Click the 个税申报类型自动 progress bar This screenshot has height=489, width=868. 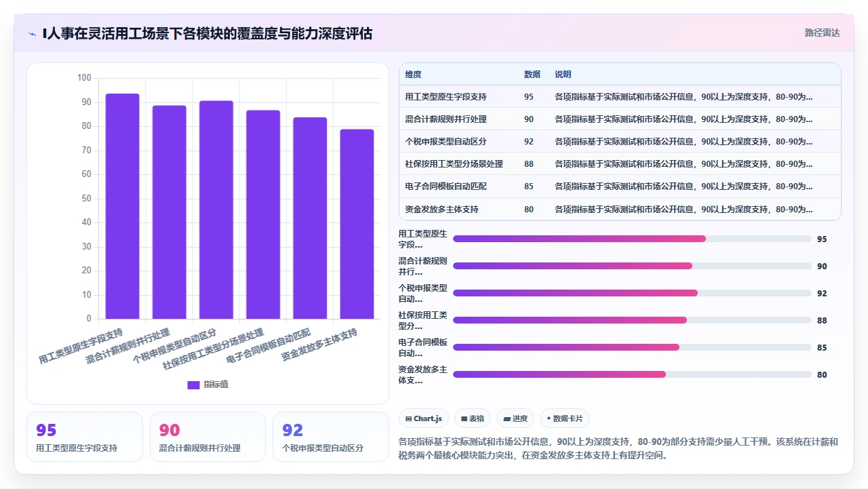coord(632,293)
